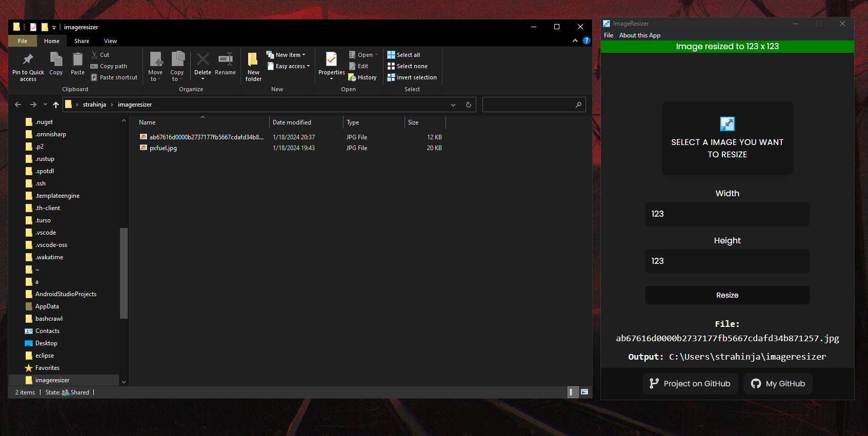Click Pin to Quick access icon
Viewport: 868px width, 436px height.
coord(28,59)
